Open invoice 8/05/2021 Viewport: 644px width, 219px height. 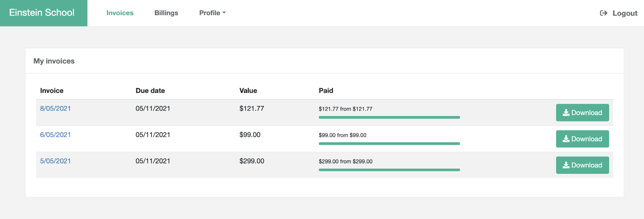[x=56, y=108]
